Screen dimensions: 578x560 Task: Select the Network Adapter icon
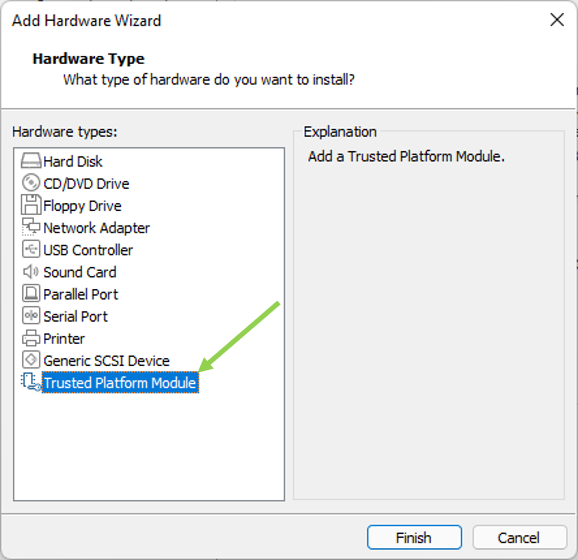click(31, 227)
